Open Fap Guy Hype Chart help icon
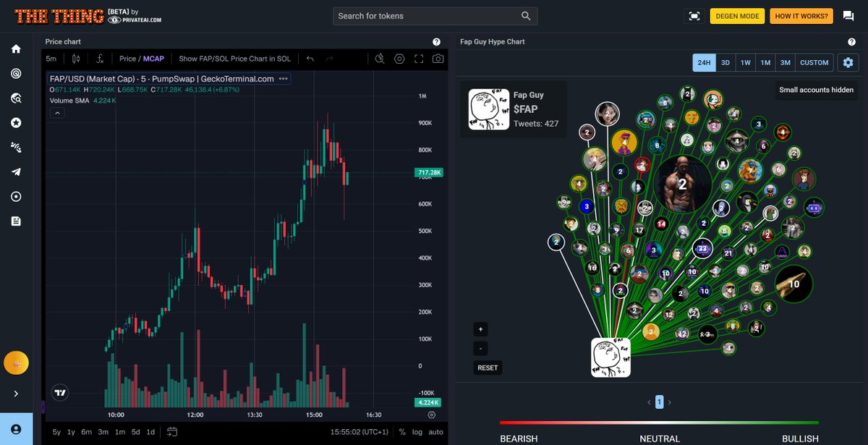Viewport: 868px width, 445px height. [x=851, y=42]
